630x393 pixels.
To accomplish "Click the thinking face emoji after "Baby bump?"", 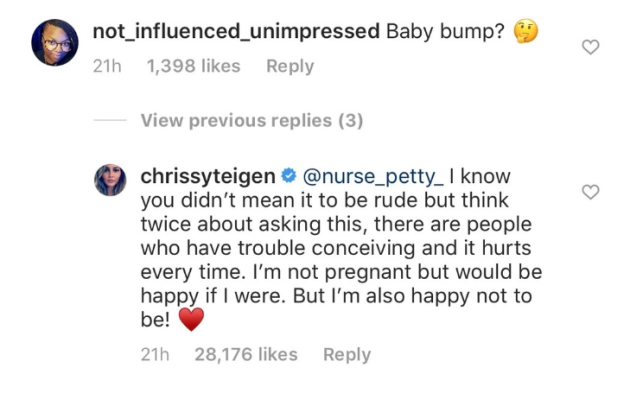I will coord(526,31).
